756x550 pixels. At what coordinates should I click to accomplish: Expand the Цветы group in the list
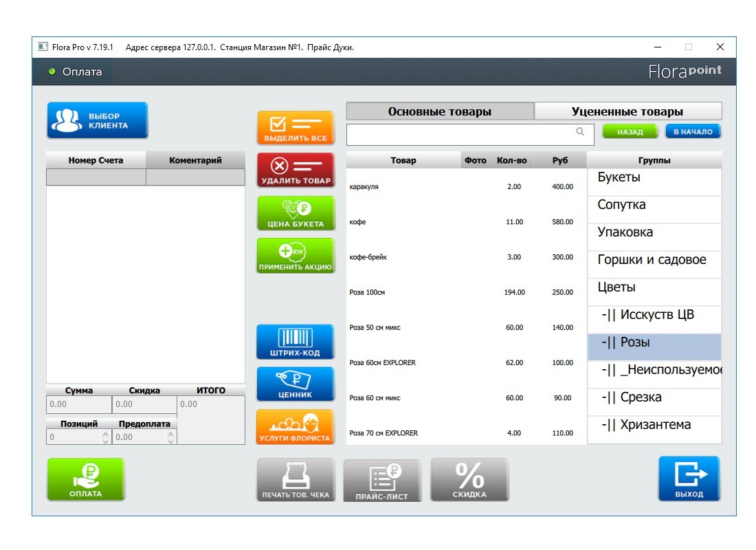click(654, 287)
